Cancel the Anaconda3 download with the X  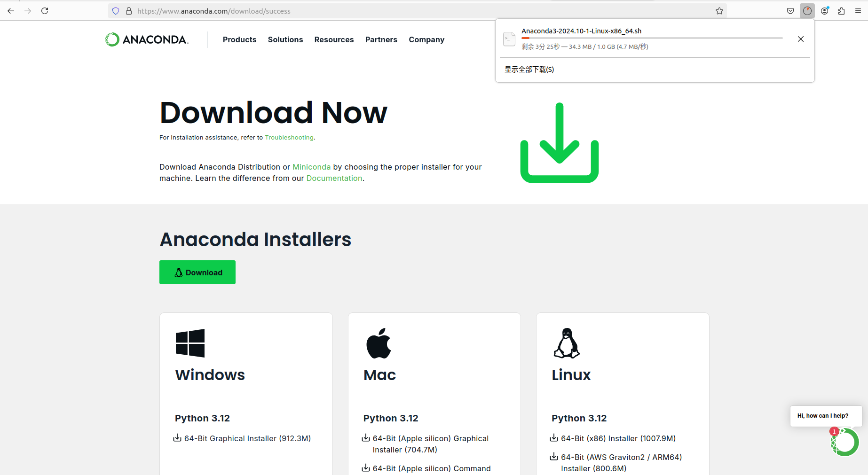point(801,39)
